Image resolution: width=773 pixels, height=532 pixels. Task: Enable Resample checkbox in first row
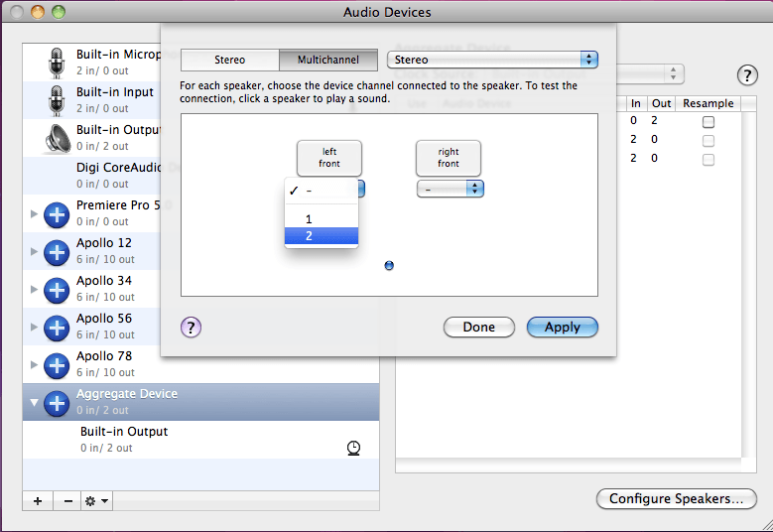pyautogui.click(x=708, y=121)
